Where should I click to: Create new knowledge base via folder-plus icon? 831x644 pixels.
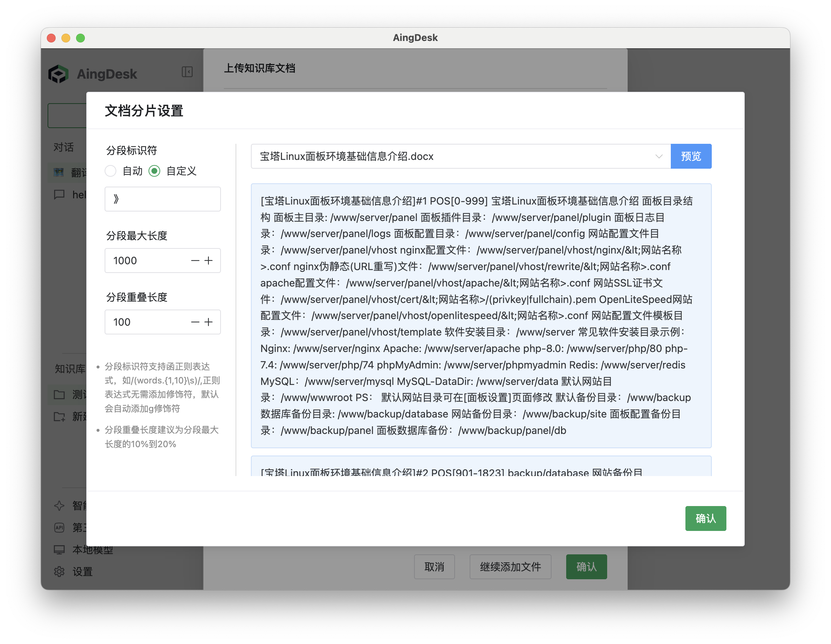pos(60,417)
